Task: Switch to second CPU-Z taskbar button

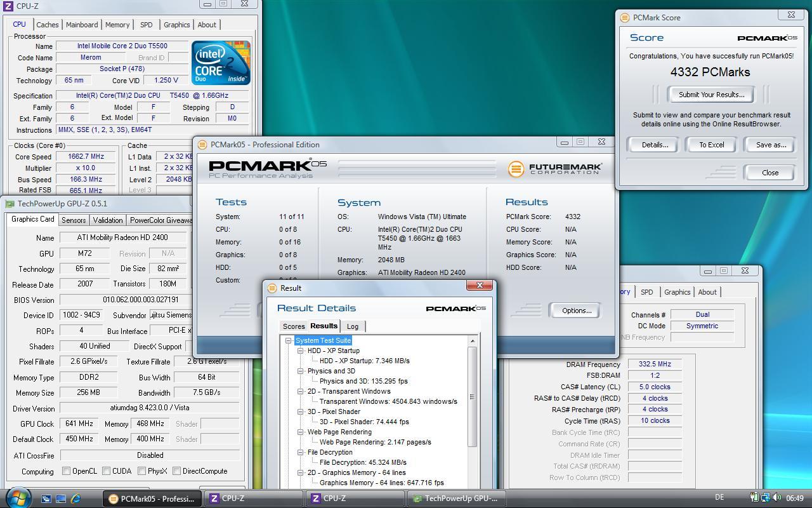Action: [x=355, y=498]
